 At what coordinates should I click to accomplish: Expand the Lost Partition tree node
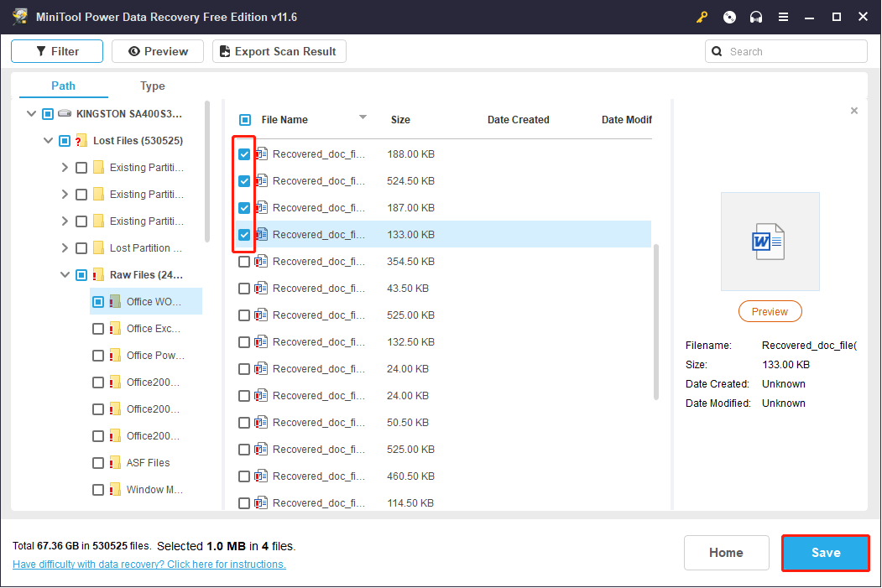[65, 248]
